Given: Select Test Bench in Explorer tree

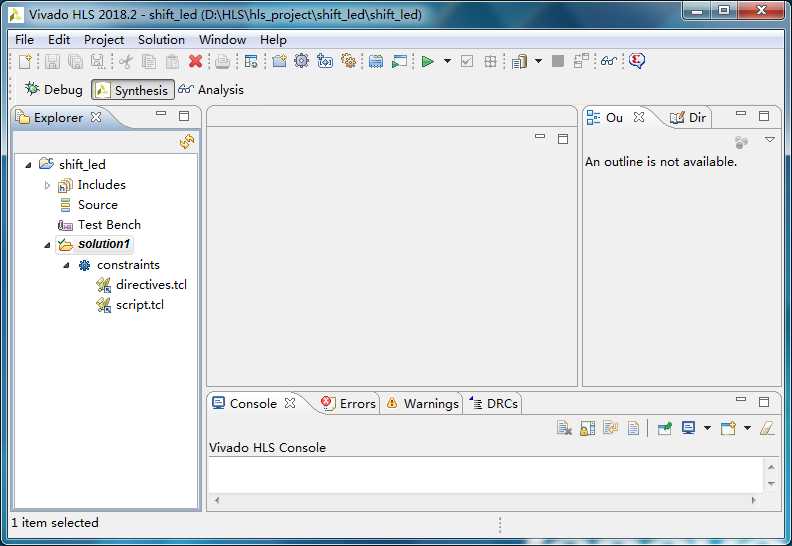Looking at the screenshot, I should click(100, 225).
